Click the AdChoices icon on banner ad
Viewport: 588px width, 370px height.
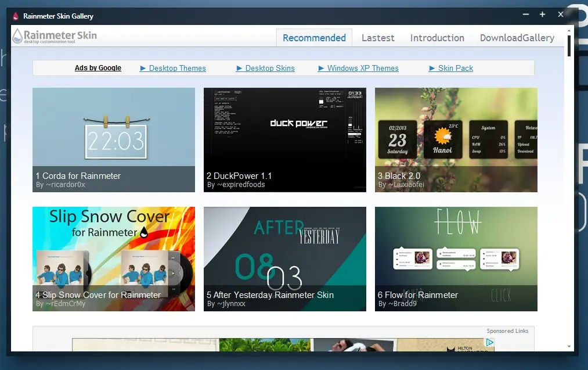pos(490,342)
